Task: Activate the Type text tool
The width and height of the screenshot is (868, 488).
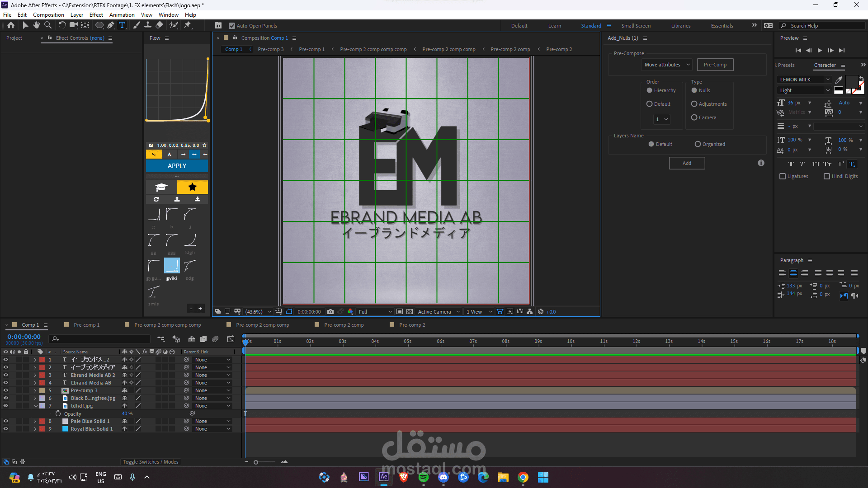Action: tap(122, 25)
